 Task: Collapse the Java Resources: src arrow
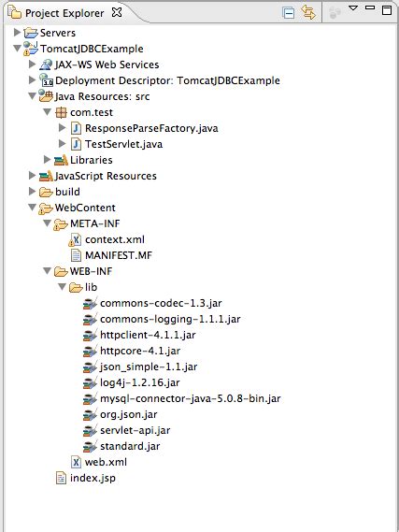(32, 96)
